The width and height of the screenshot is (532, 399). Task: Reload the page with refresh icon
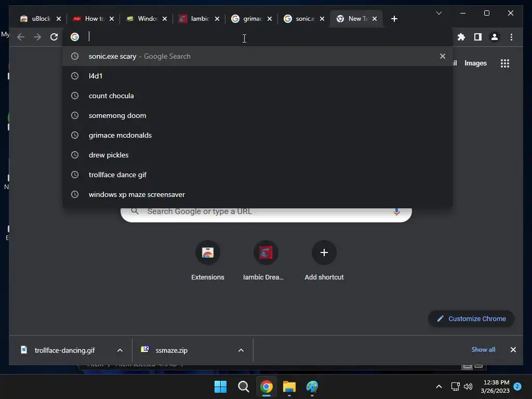click(54, 37)
